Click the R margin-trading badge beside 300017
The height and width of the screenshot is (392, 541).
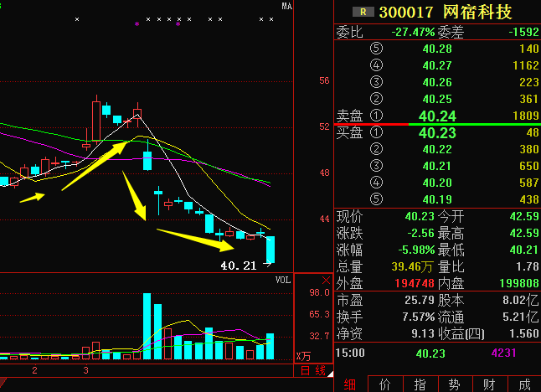click(x=363, y=11)
